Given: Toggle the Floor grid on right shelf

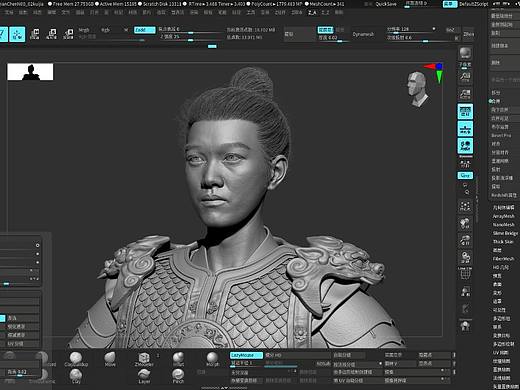Looking at the screenshot, I should [465, 129].
